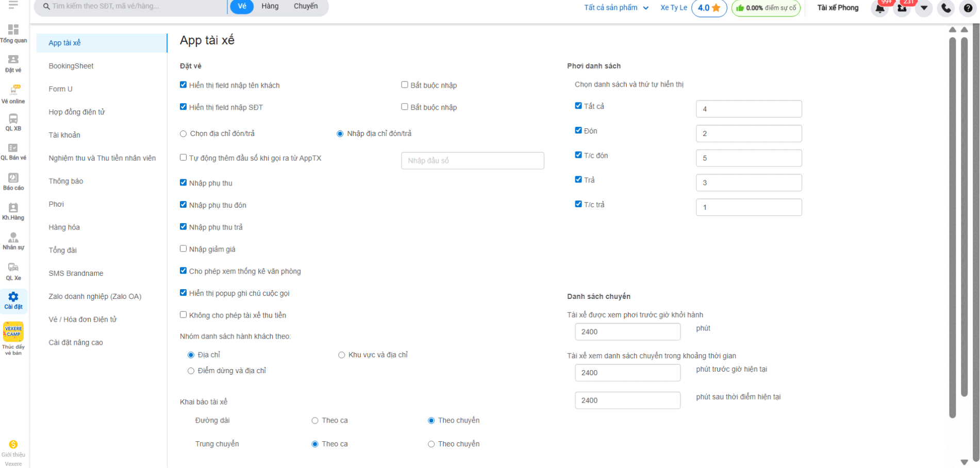Click the notification bell icon
Viewport: 980px width, 468px height.
(x=880, y=8)
